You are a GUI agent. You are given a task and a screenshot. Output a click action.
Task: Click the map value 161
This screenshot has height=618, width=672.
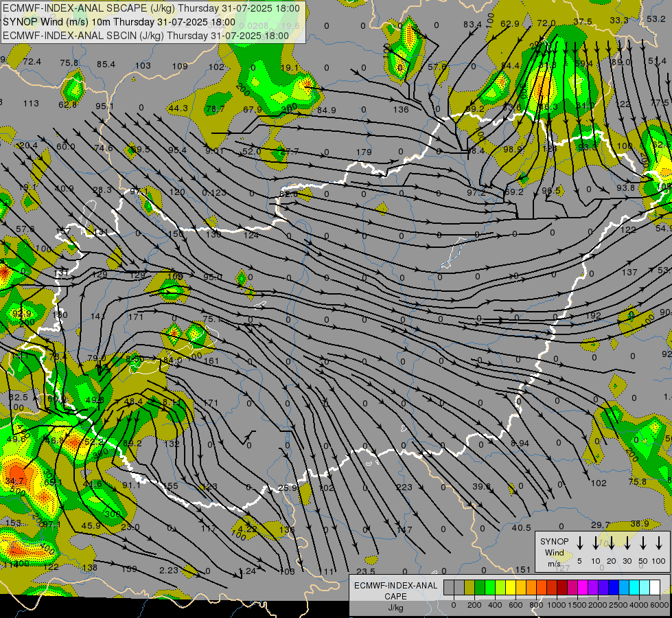click(x=211, y=360)
